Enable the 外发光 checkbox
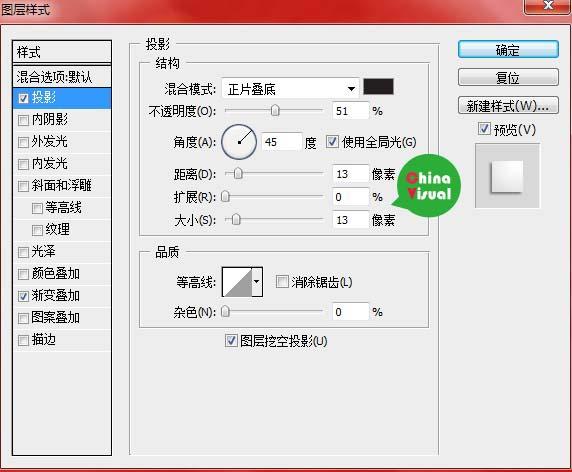 tap(23, 142)
